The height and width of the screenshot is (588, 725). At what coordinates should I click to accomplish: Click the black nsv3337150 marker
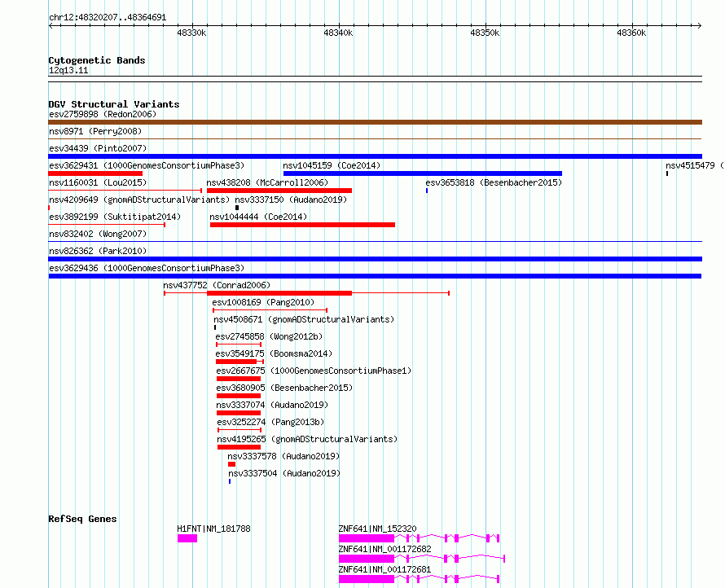tap(237, 208)
